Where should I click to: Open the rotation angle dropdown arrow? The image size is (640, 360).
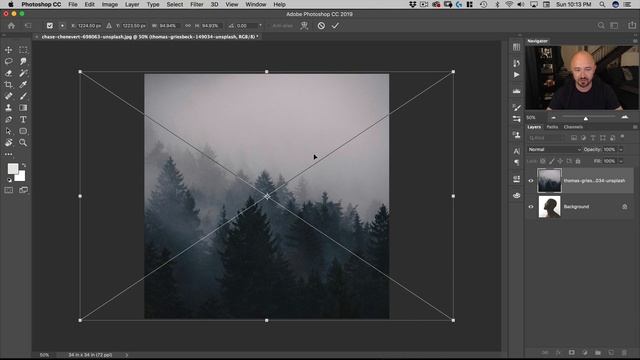click(260, 26)
